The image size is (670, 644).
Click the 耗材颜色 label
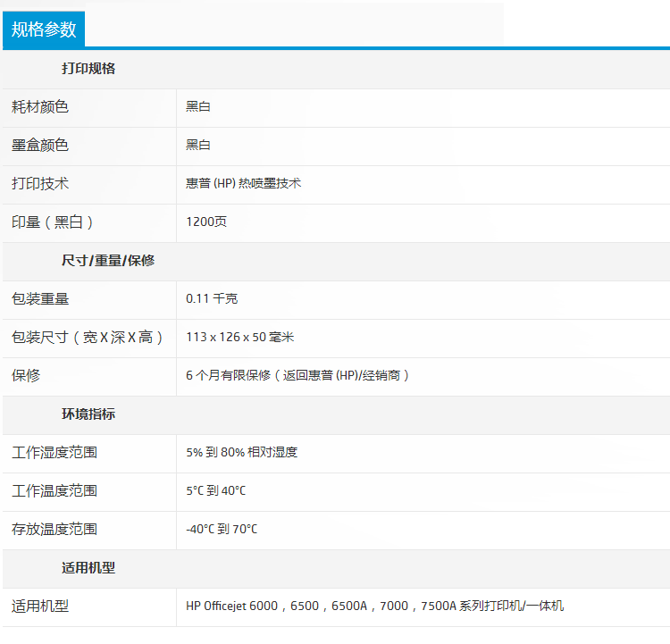[40, 107]
